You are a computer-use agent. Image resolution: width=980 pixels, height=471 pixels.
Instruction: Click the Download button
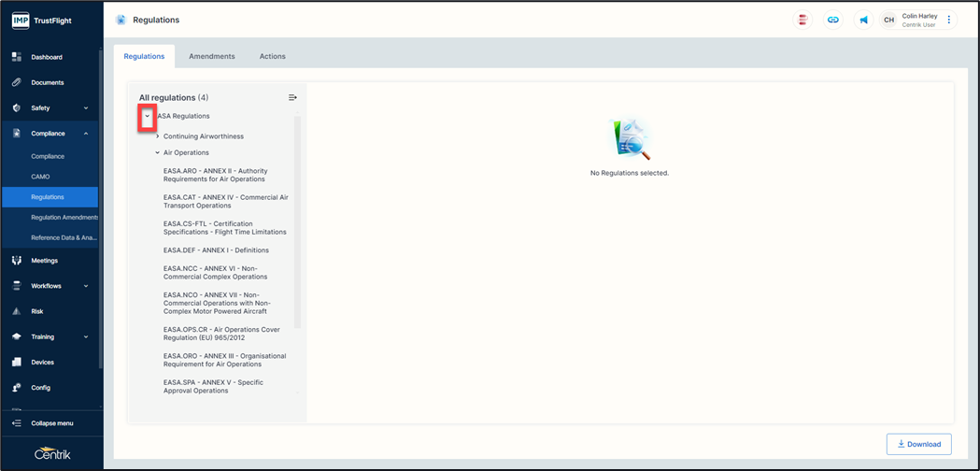[x=918, y=444]
